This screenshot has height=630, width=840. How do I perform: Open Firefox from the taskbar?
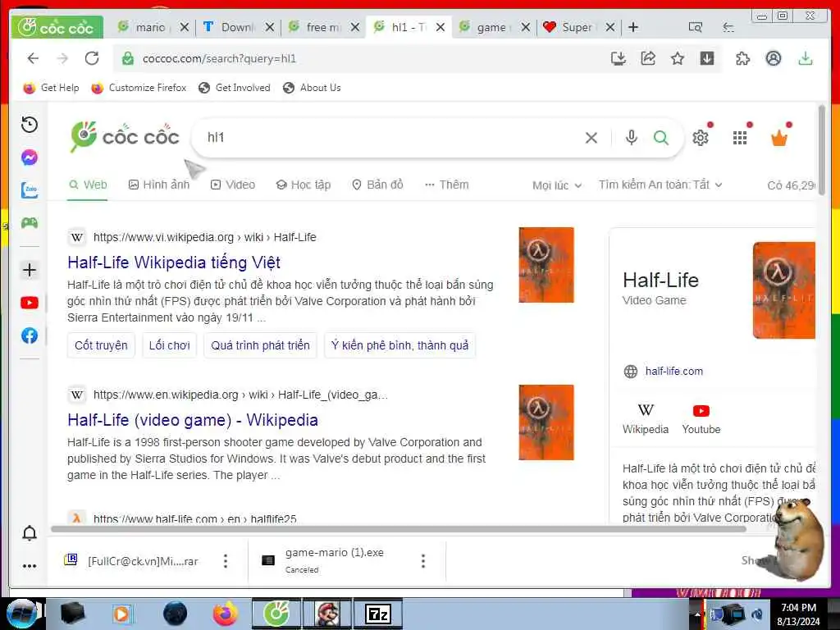coord(226,614)
